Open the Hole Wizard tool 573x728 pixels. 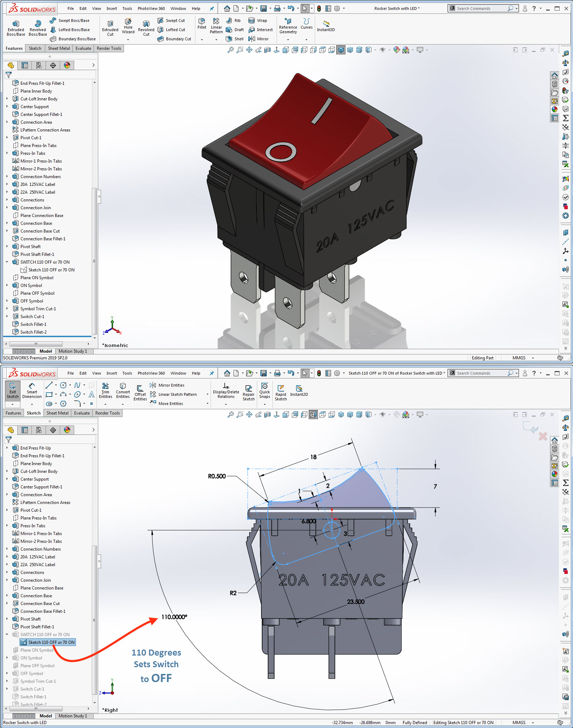coord(128,27)
